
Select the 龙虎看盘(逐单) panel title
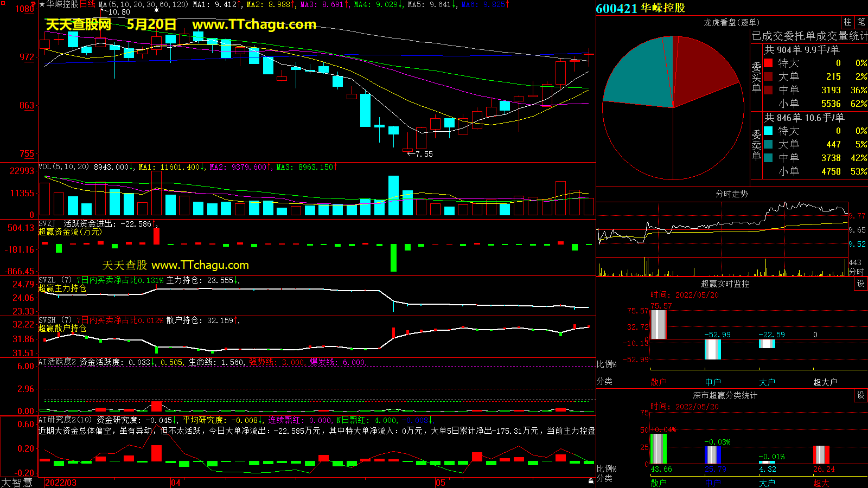[731, 22]
